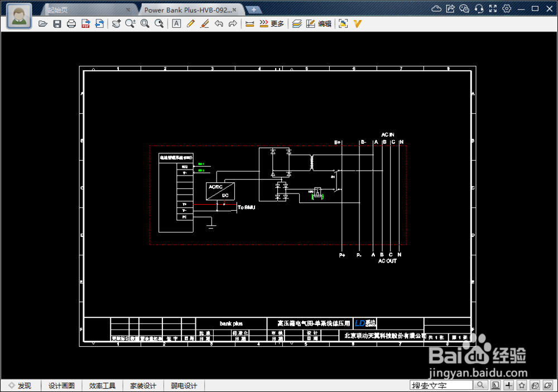Click the yellow V VIP icon
This screenshot has height=392, width=558.
[358, 24]
